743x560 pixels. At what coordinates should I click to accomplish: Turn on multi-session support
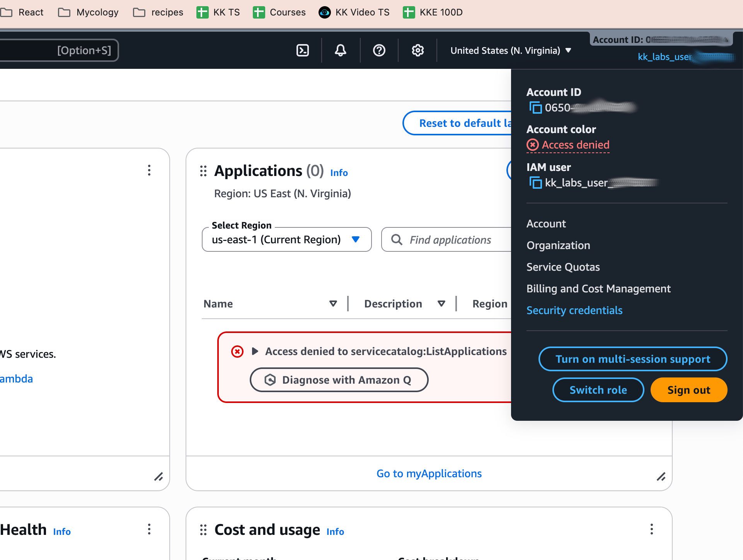coord(632,359)
